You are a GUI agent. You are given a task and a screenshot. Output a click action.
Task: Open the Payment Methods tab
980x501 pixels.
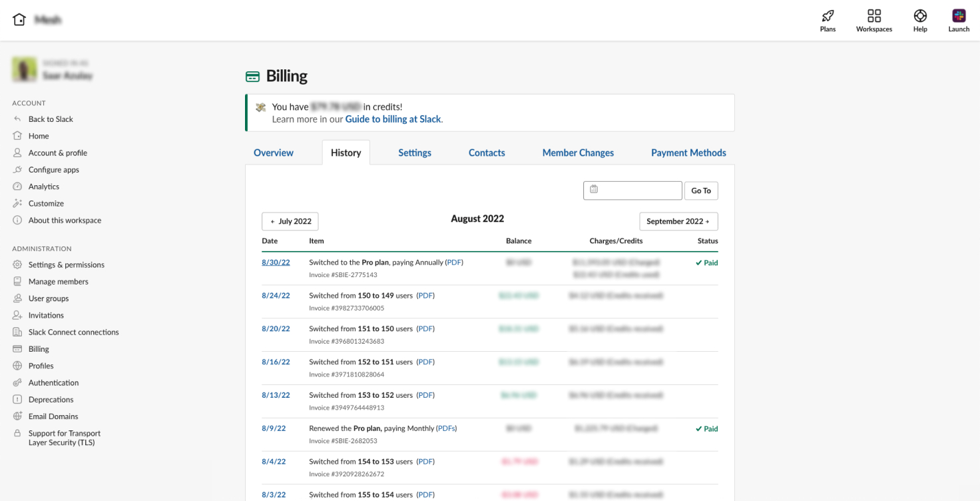pos(688,153)
